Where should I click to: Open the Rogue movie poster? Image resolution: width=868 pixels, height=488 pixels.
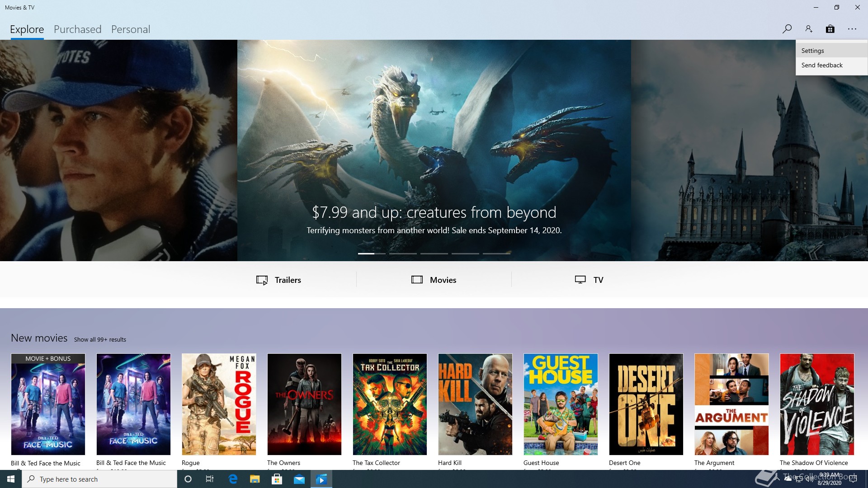pos(219,404)
